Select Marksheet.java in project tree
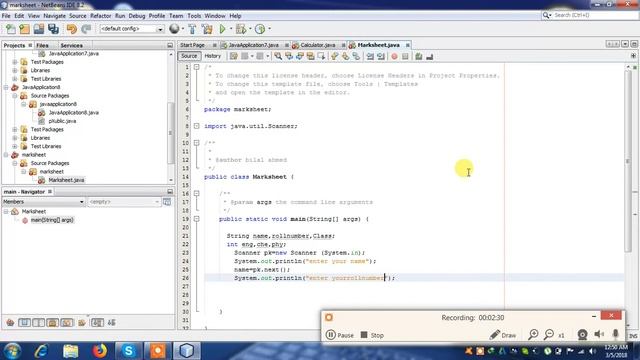640x360 pixels. tap(66, 180)
